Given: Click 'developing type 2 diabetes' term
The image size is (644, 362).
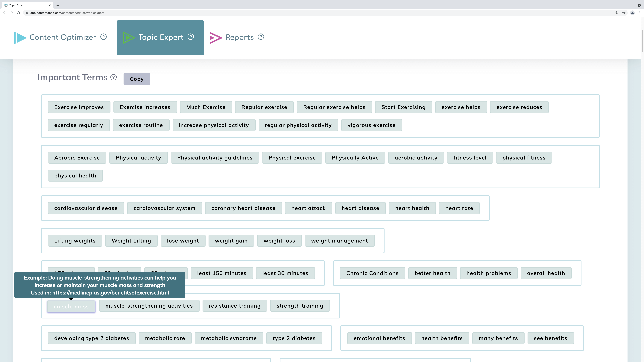Looking at the screenshot, I should click(x=92, y=338).
